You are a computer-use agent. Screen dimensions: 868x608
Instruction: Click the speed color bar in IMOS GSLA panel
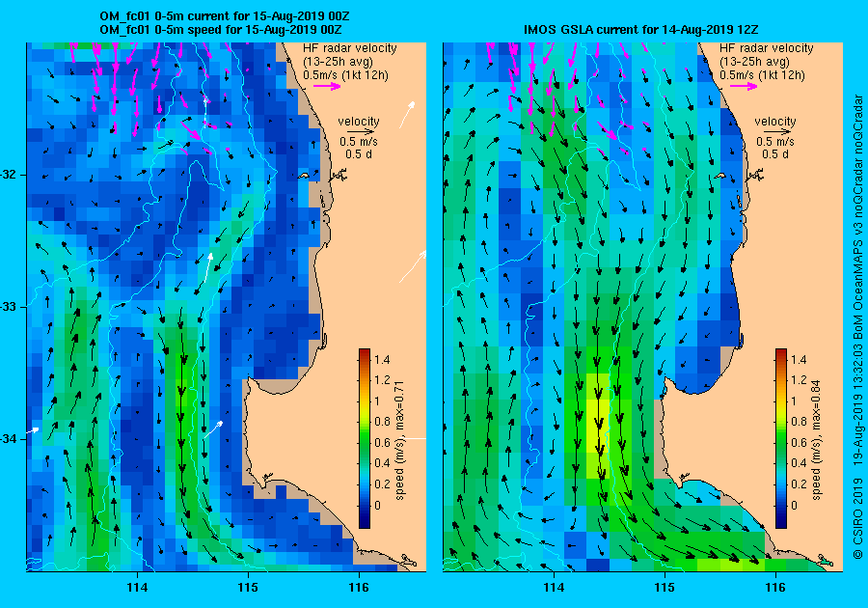[780, 438]
